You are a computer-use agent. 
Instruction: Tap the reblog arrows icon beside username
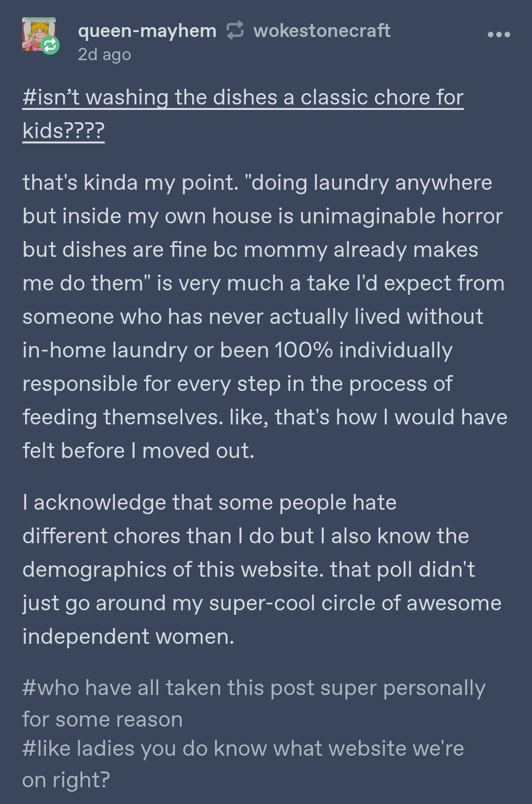pos(235,31)
